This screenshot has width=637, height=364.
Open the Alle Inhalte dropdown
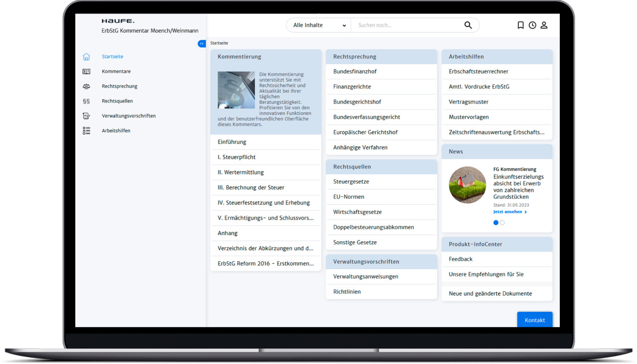click(x=318, y=25)
